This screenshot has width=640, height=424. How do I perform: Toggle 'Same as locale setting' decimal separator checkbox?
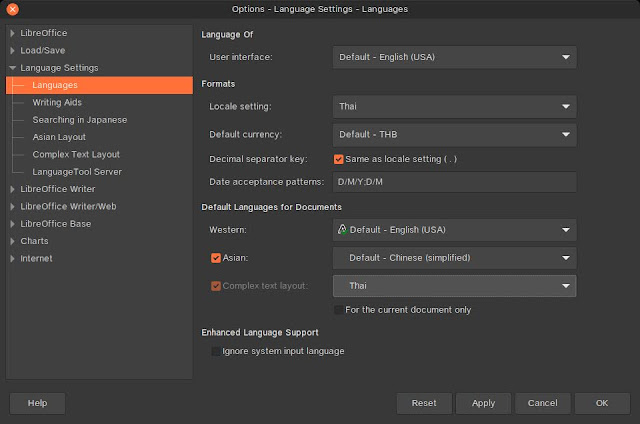pos(338,159)
